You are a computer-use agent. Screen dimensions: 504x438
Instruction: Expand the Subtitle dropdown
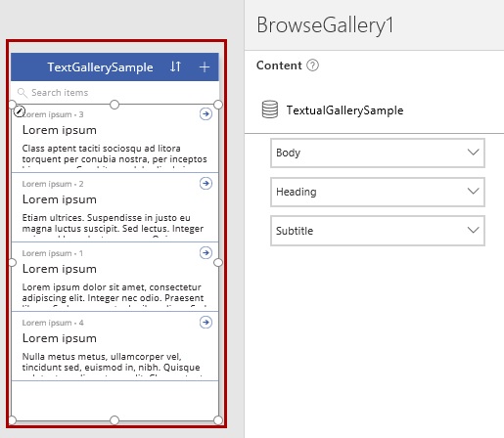pos(378,231)
